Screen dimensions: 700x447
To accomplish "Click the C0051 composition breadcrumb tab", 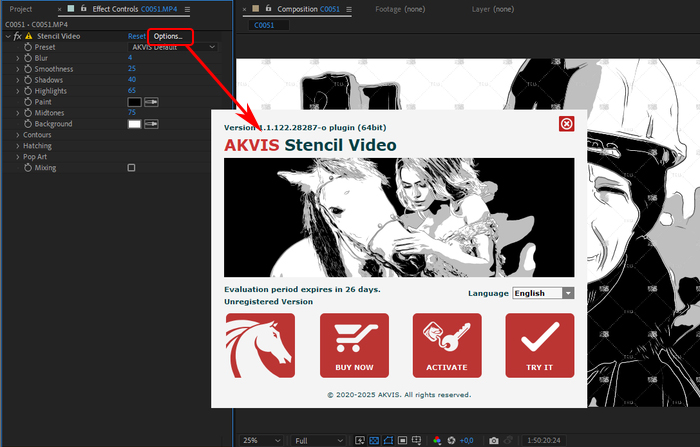I will point(264,25).
